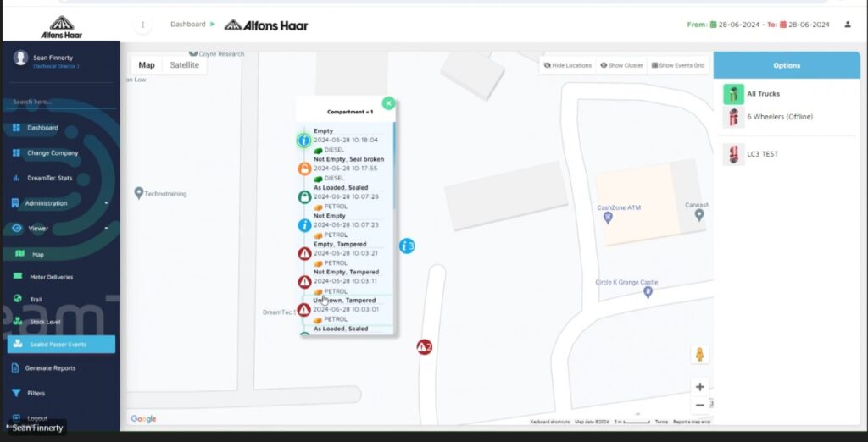Open Keyboard shortcuts link on map
Image resolution: width=868 pixels, height=442 pixels.
click(549, 422)
